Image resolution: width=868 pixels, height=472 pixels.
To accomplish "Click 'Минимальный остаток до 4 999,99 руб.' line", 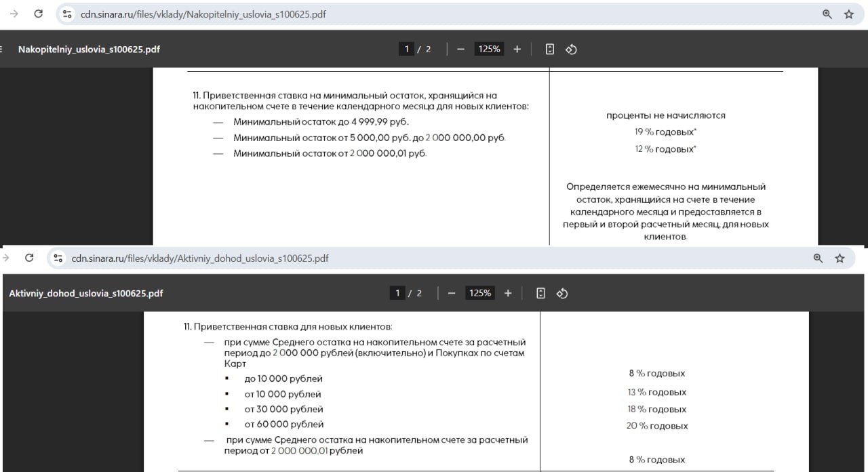I will (321, 122).
